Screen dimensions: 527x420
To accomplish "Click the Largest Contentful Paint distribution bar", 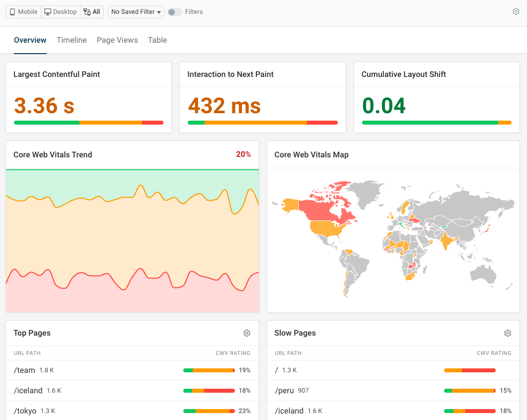I will coord(88,123).
